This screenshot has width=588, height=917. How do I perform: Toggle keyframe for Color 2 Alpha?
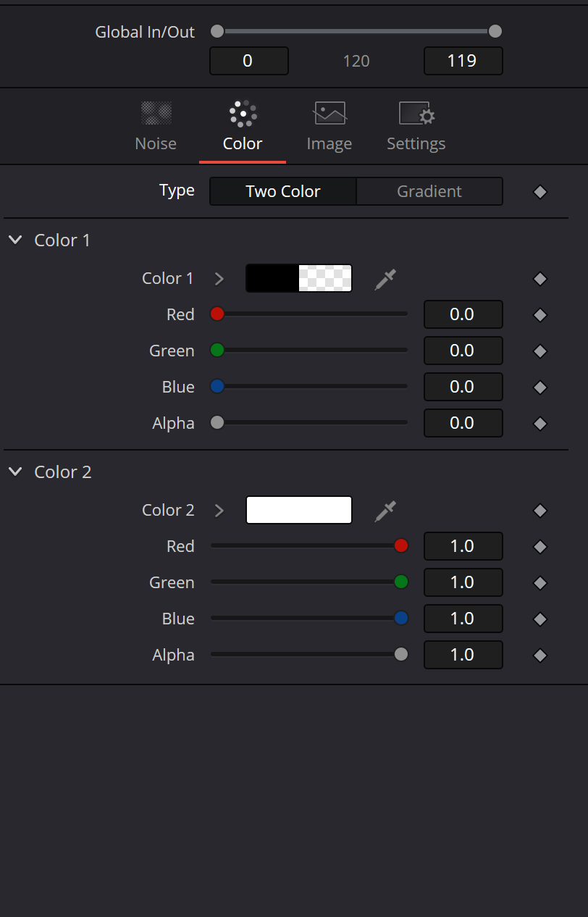click(539, 656)
